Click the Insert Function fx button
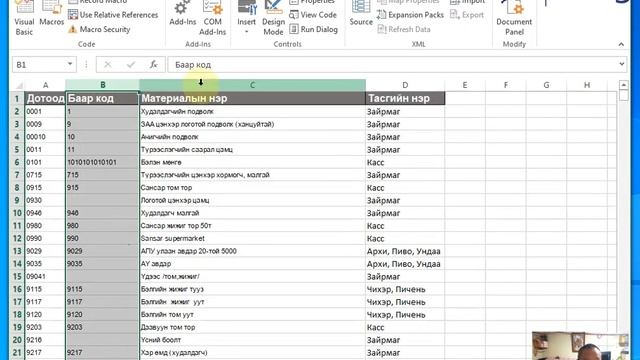 click(x=153, y=64)
